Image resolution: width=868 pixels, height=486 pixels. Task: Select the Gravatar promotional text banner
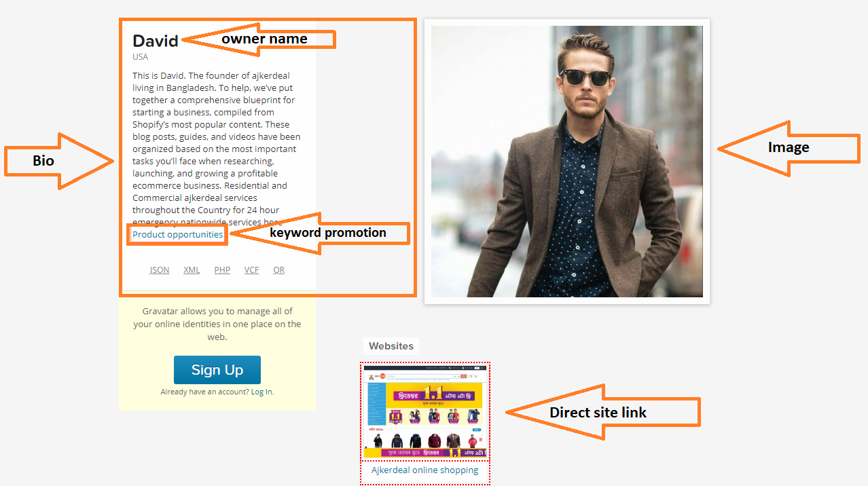[217, 324]
